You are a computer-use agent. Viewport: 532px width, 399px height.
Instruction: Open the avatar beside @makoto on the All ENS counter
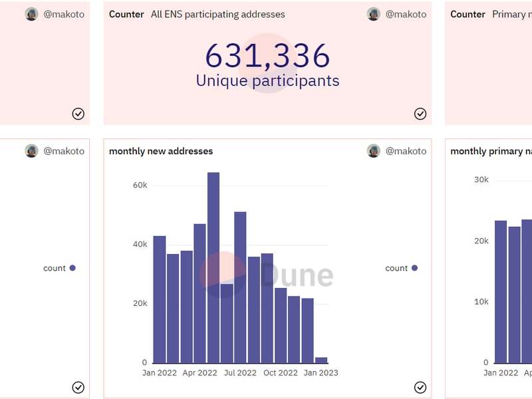point(374,14)
